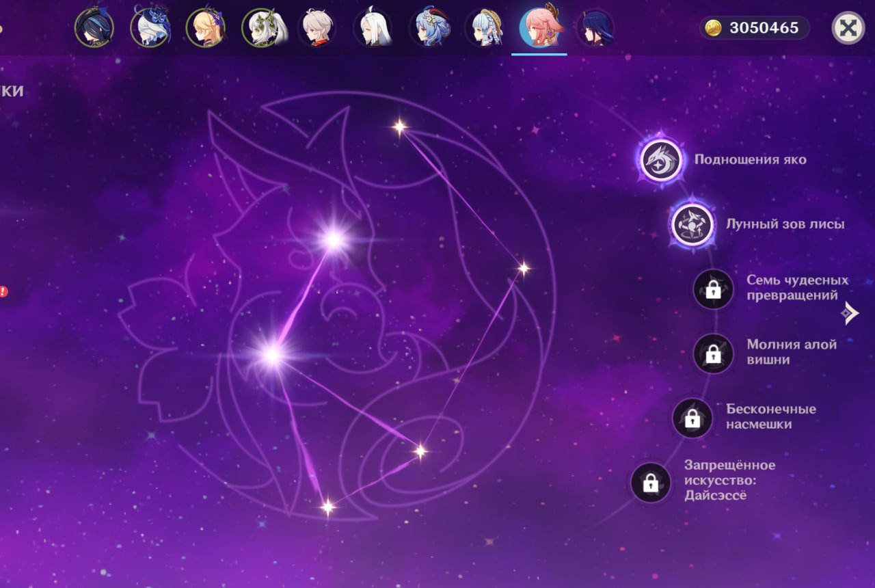Open the Подношения яко constellation node
Viewport: 875px width, 588px height.
tap(662, 160)
